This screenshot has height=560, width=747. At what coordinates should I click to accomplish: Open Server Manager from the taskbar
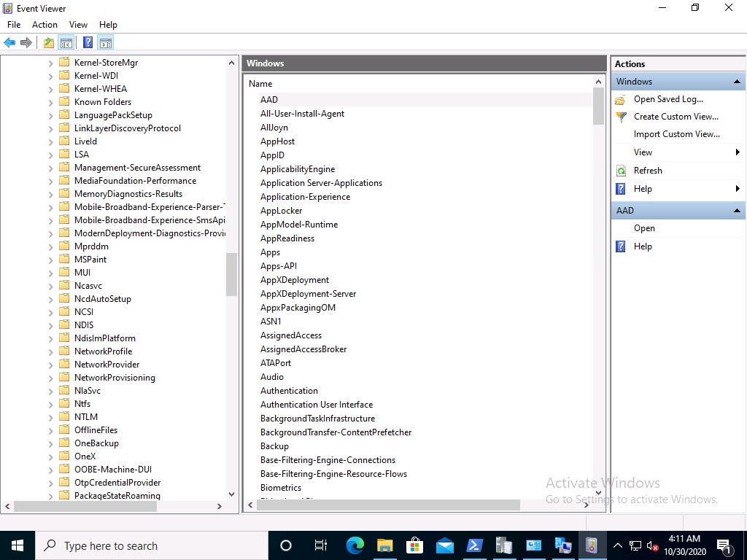(x=503, y=545)
